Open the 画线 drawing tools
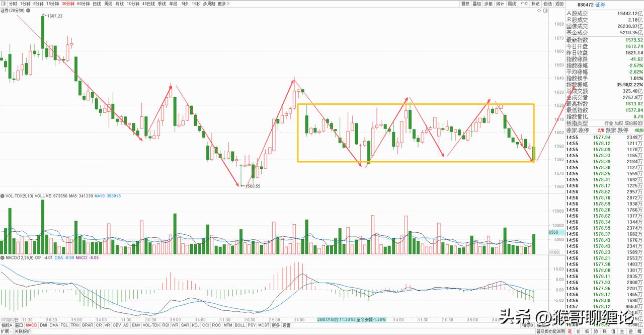The height and width of the screenshot is (335, 644). click(513, 4)
